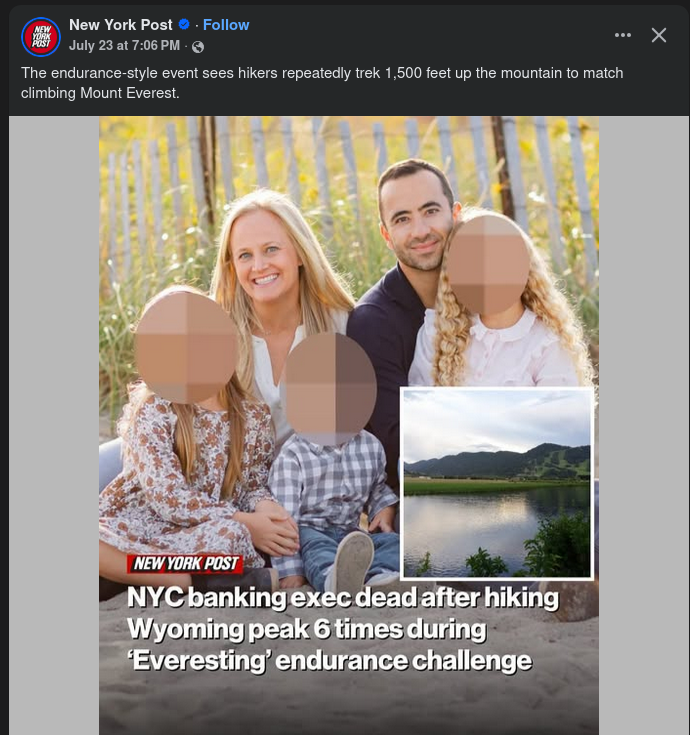Image resolution: width=690 pixels, height=735 pixels.
Task: Close the post viewer with X
Action: point(659,35)
